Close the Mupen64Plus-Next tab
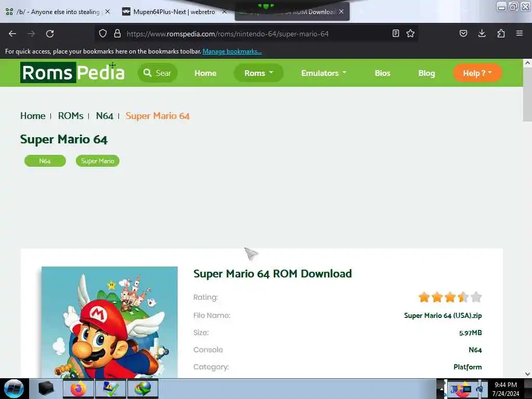 pyautogui.click(x=224, y=11)
